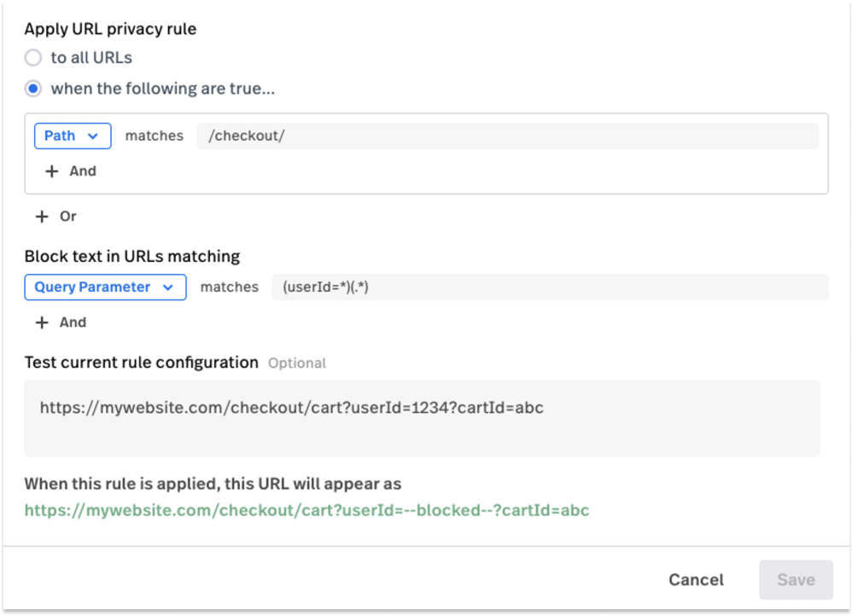
Task: Click the Cancel button
Action: (697, 579)
